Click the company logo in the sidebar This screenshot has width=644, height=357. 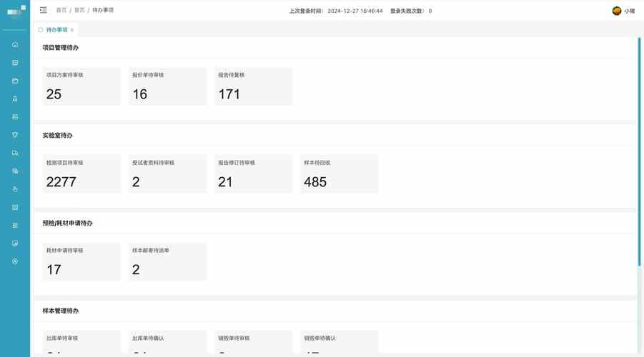pyautogui.click(x=16, y=11)
